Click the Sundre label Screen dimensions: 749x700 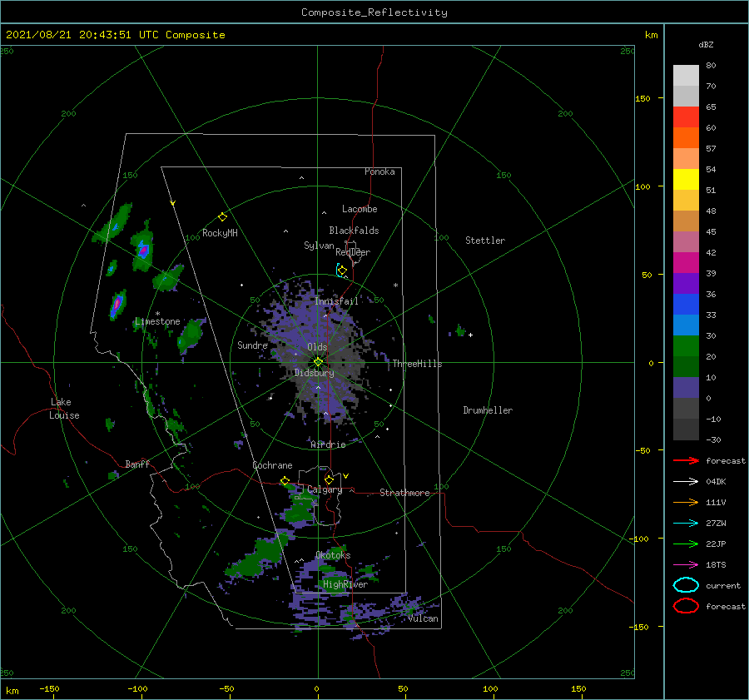[x=253, y=345]
